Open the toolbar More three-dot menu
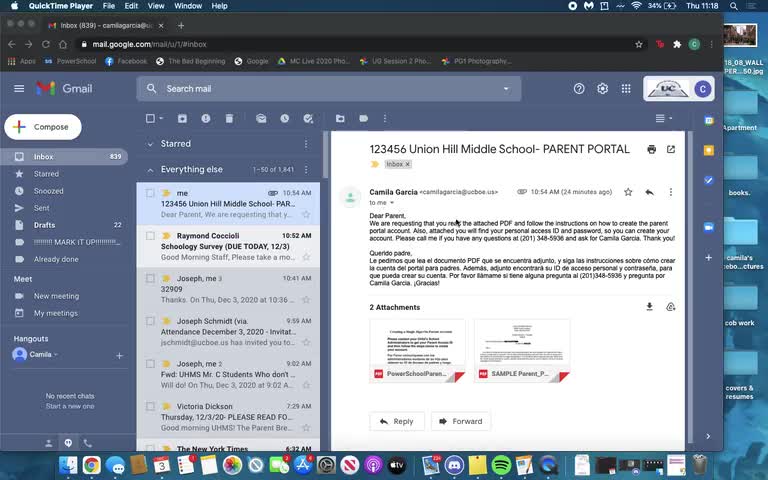The width and height of the screenshot is (768, 480). pos(385,119)
